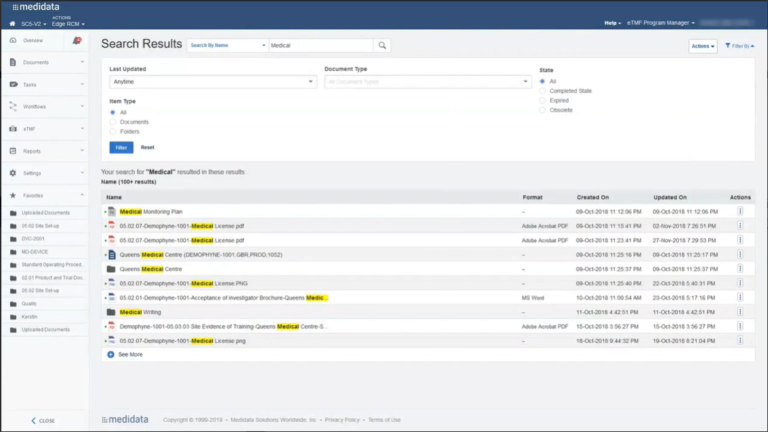This screenshot has width=768, height=432.
Task: Click the Overview sidebar icon
Action: click(13, 40)
